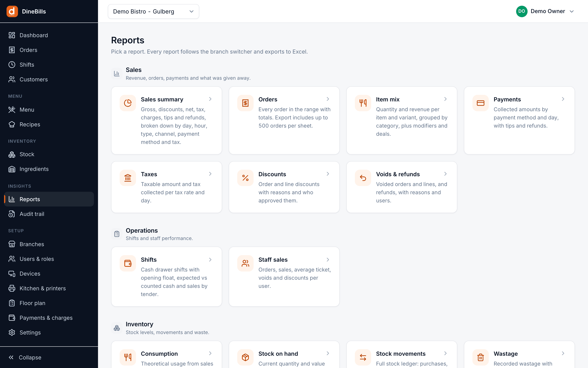588x368 pixels.
Task: Click the Operations section clipboard icon
Action: pos(117,234)
